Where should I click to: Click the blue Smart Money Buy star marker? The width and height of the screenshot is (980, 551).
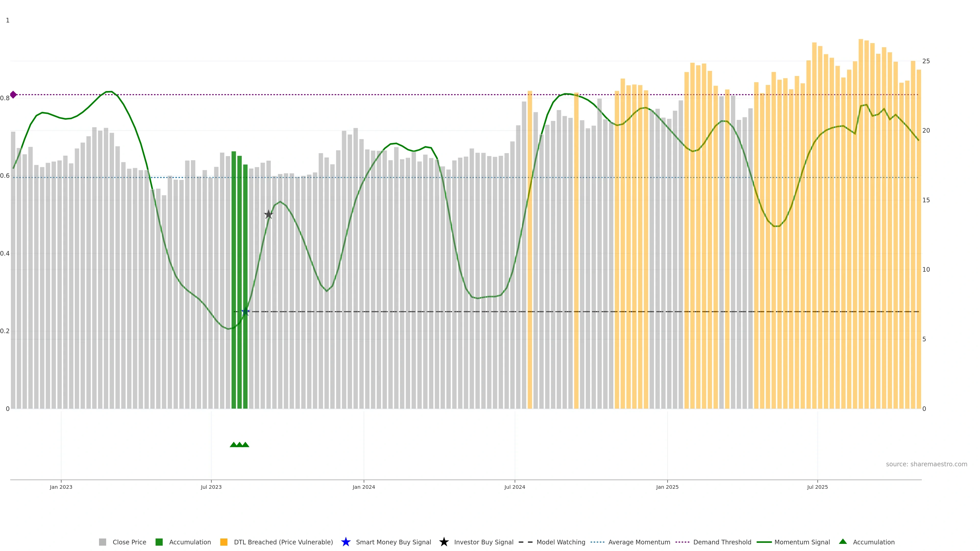coord(245,312)
